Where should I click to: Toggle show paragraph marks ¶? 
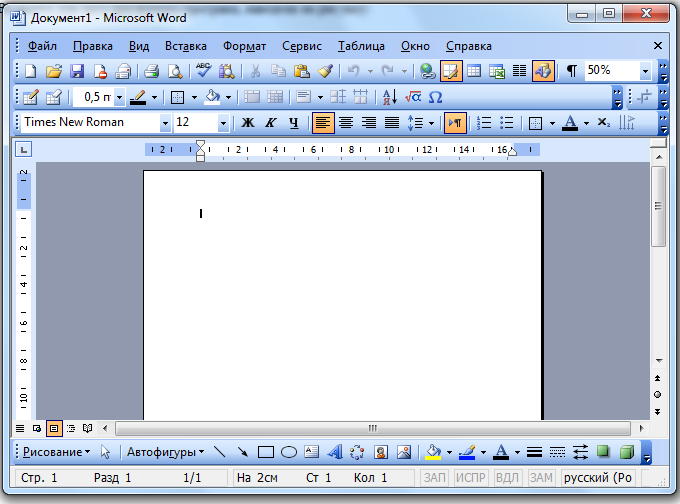tap(572, 71)
